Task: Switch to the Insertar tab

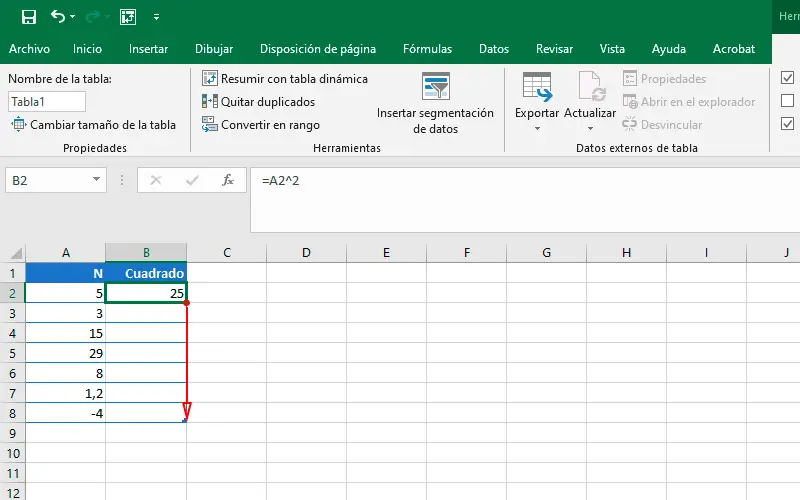Action: click(148, 48)
